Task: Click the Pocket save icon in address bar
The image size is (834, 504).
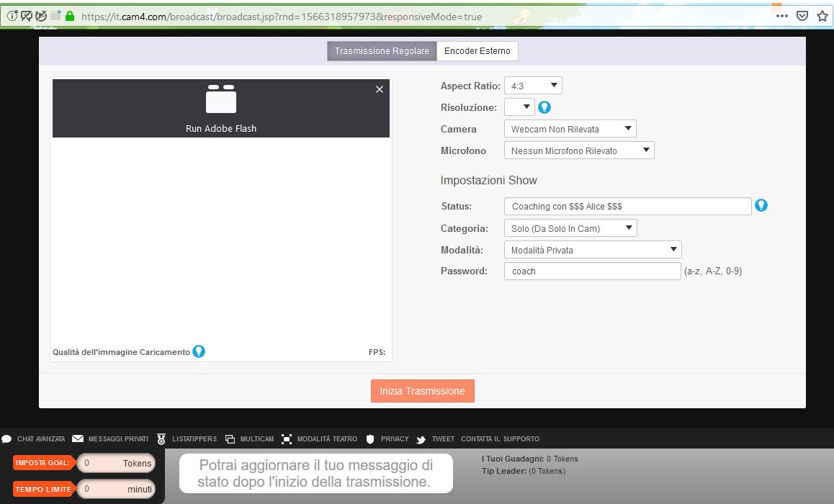Action: pyautogui.click(x=802, y=16)
